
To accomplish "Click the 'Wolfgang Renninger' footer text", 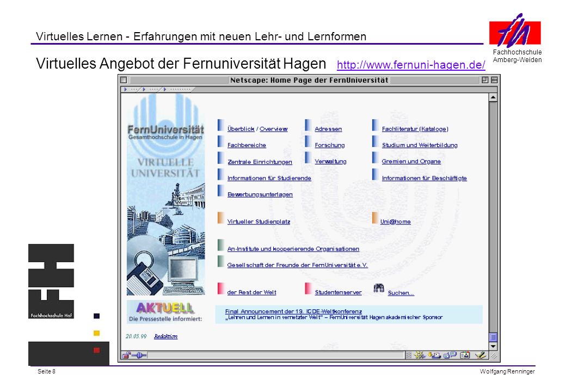I will point(507,371).
